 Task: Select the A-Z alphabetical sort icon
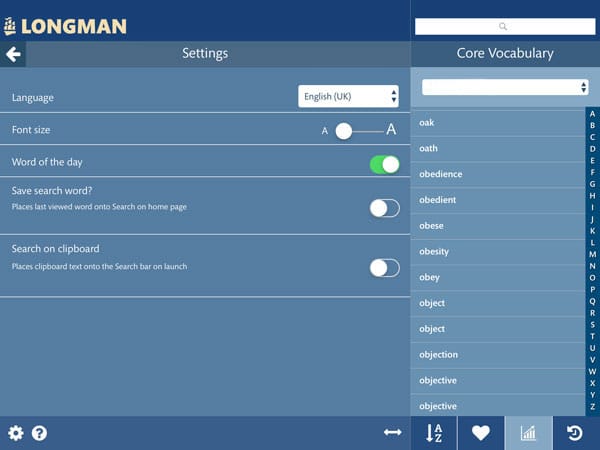coord(434,433)
